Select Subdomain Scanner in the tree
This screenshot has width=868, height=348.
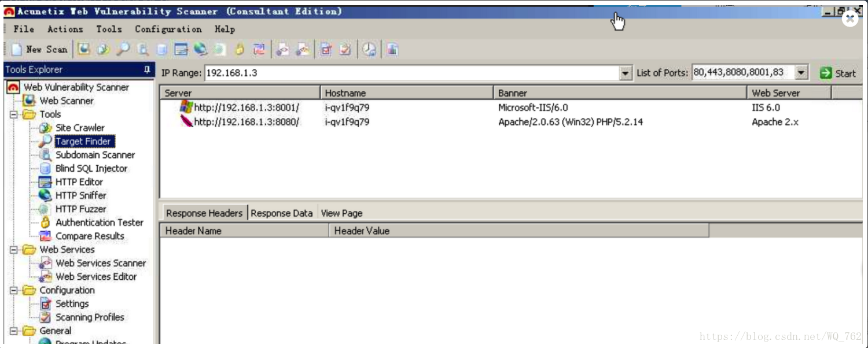pyautogui.click(x=95, y=155)
